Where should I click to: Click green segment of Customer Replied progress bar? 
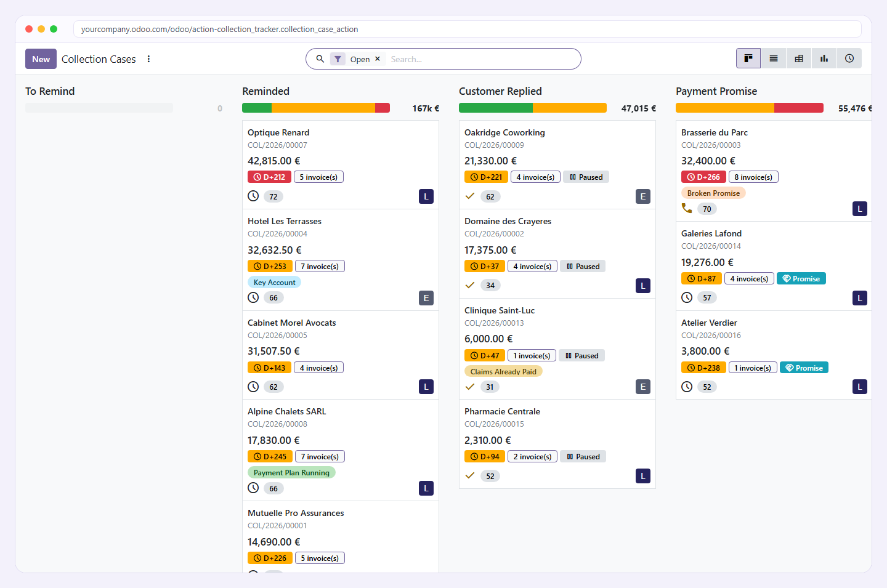point(496,108)
